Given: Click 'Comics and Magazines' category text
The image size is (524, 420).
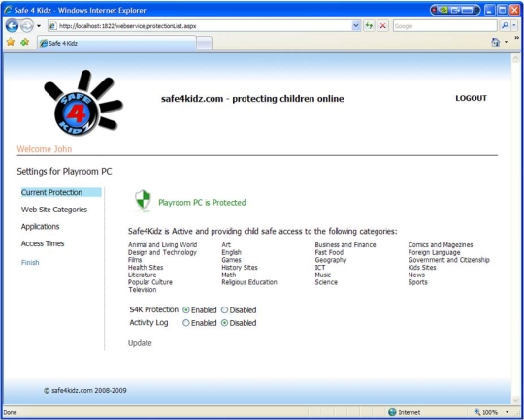Looking at the screenshot, I should click(441, 244).
